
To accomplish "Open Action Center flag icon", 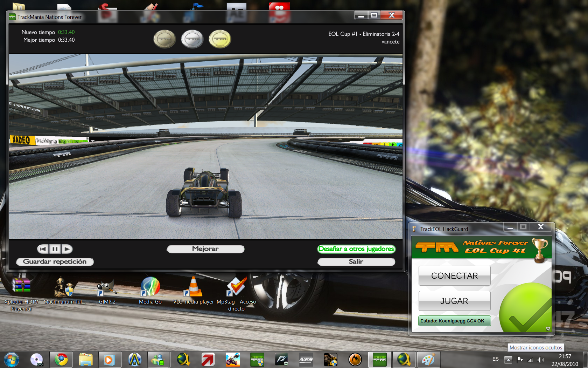I will pos(520,360).
